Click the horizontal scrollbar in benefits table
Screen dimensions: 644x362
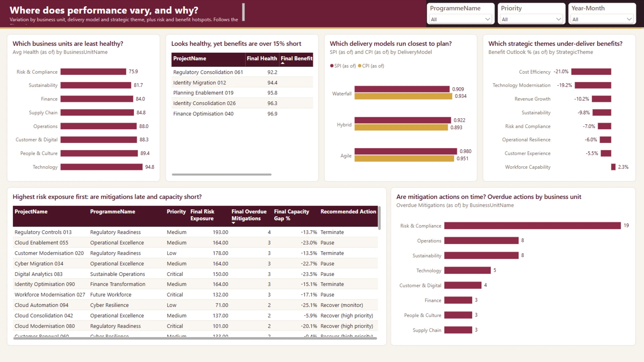click(221, 174)
